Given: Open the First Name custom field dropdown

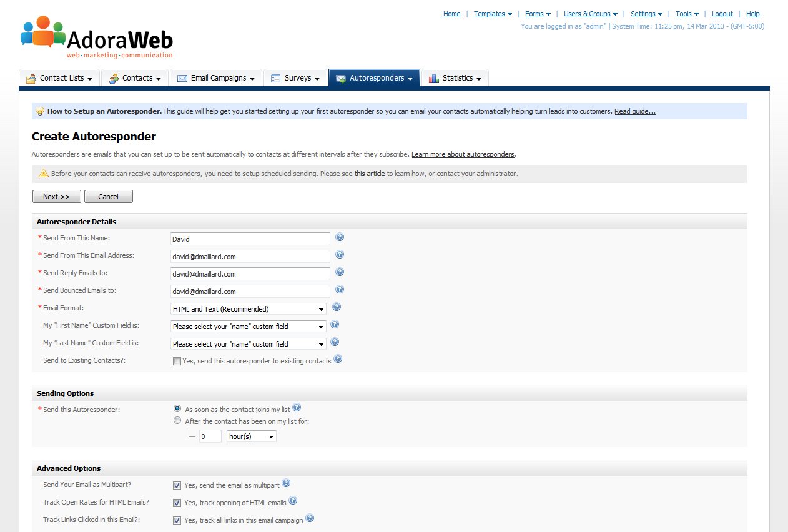Looking at the screenshot, I should point(249,327).
